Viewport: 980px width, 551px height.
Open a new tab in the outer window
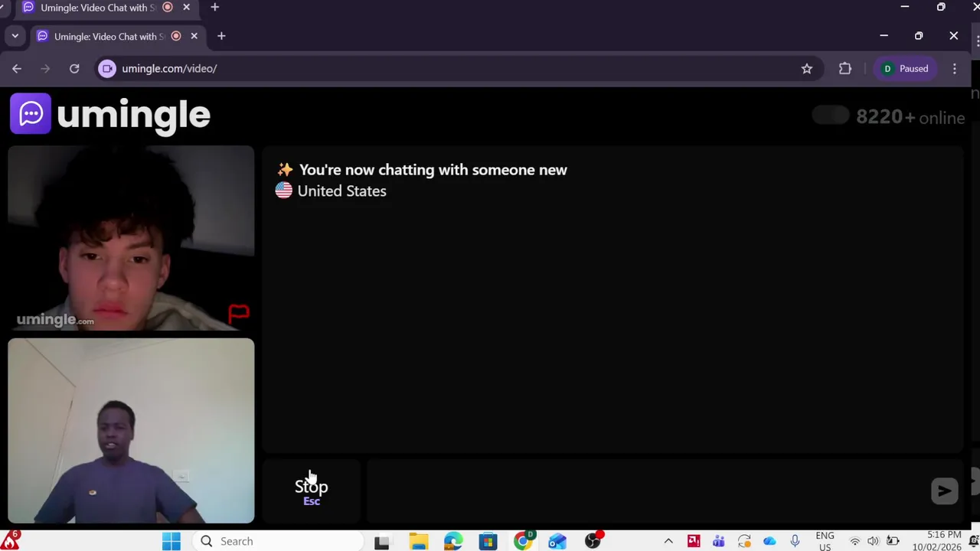click(214, 7)
